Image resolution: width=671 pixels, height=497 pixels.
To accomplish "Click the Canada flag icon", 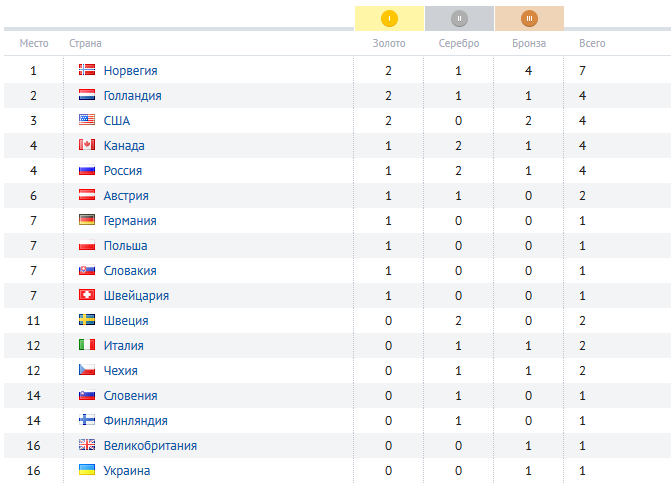I will [87, 145].
